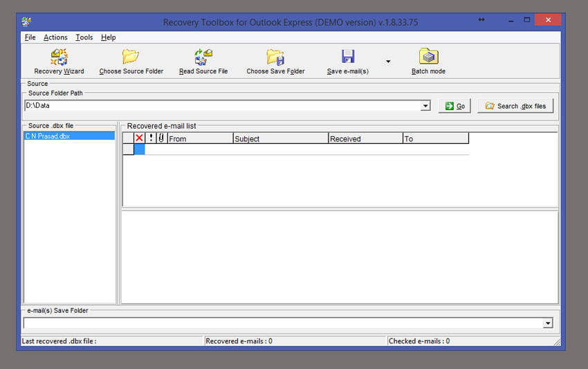Click the Go button

click(454, 106)
